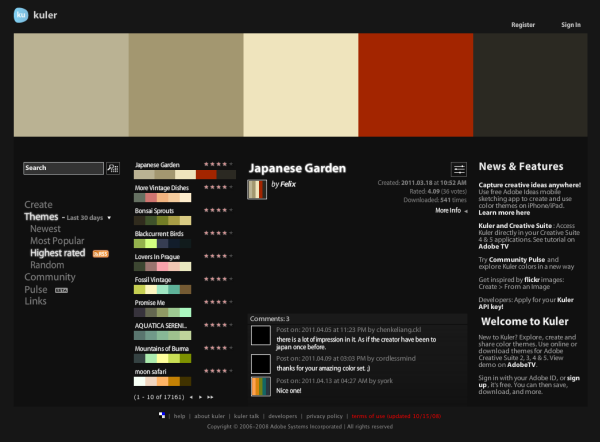The width and height of the screenshot is (600, 442).
Task: Click star rating of Lovers In Prague
Action: (x=218, y=256)
